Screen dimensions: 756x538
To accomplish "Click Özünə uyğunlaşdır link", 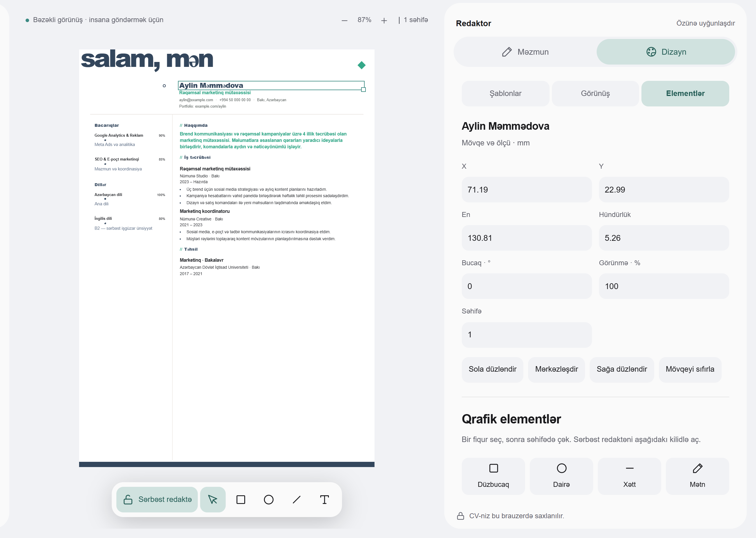I will (x=705, y=23).
